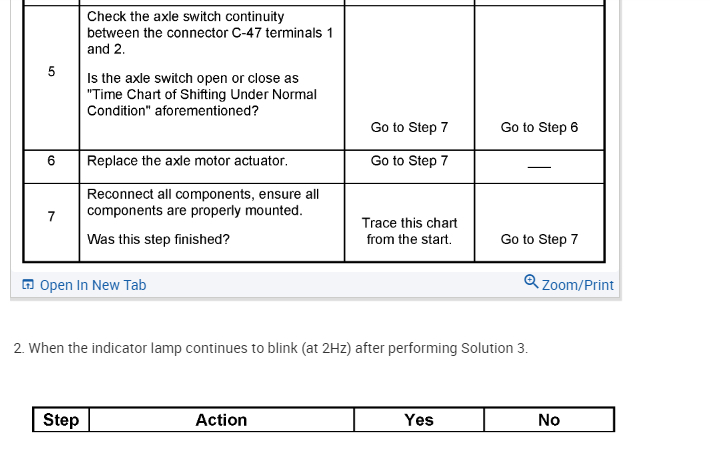
Task: Click "Replace the axle motor actuator" action text
Action: 187,161
